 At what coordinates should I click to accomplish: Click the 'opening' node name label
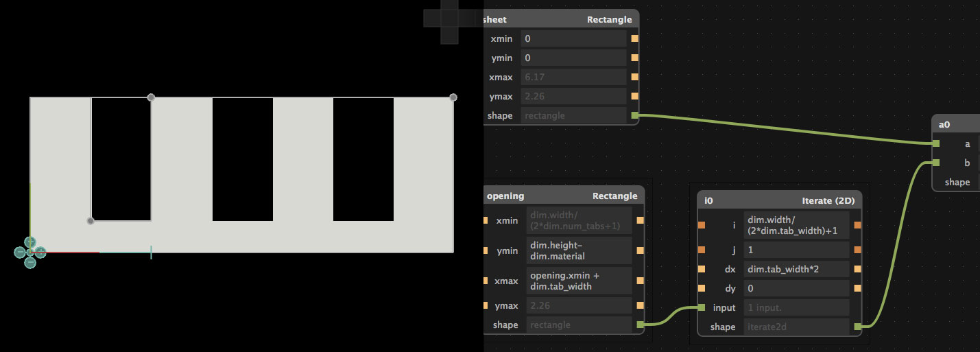[x=505, y=196]
